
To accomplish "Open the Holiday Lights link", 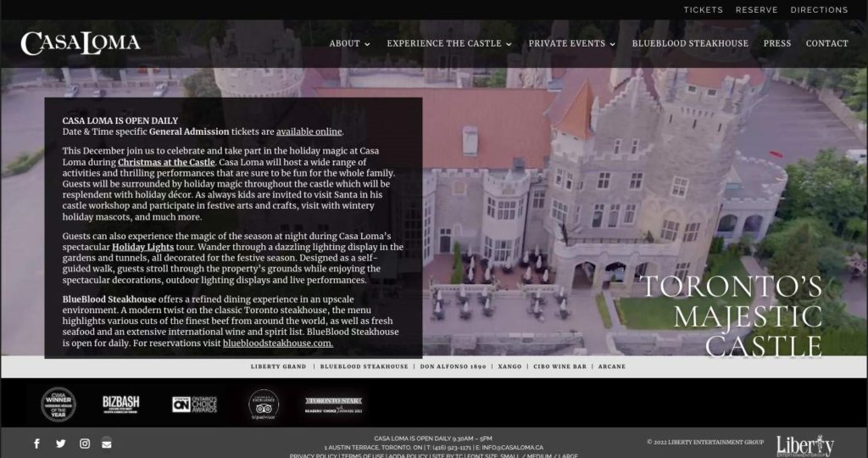I will click(142, 247).
